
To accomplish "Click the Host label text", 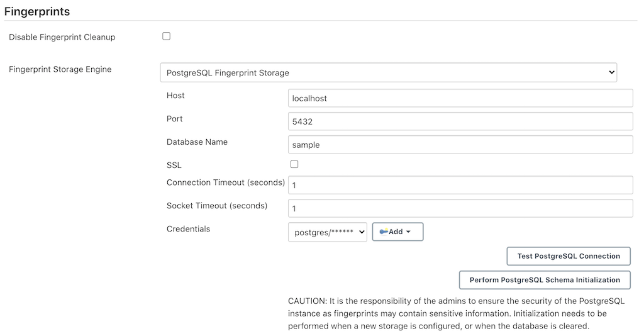I will 175,96.
